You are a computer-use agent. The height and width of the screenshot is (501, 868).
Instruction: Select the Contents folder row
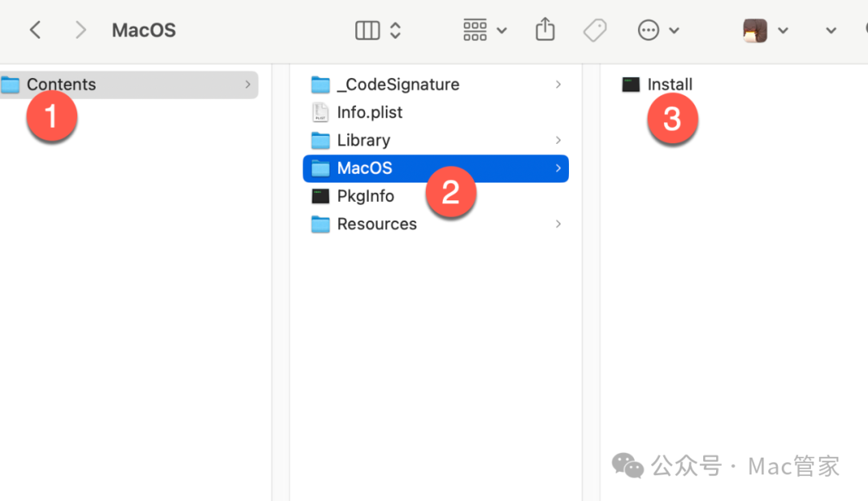click(x=129, y=84)
